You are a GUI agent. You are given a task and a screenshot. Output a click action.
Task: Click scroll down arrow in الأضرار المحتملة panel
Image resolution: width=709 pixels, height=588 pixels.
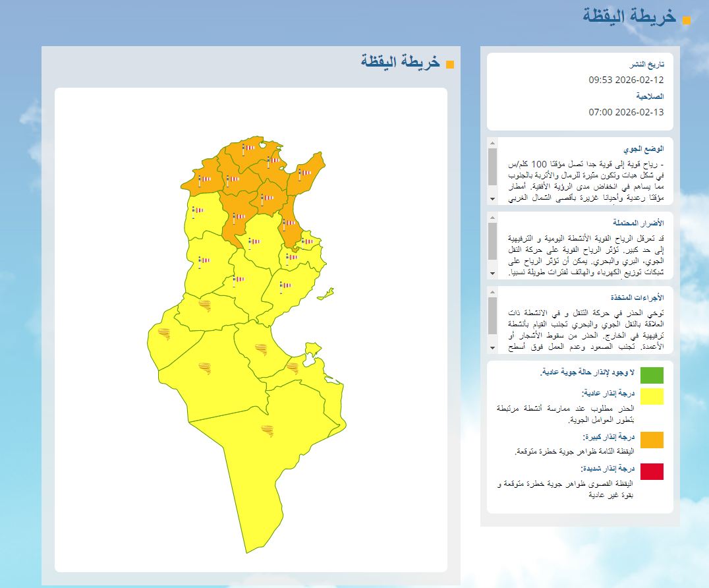(492, 273)
